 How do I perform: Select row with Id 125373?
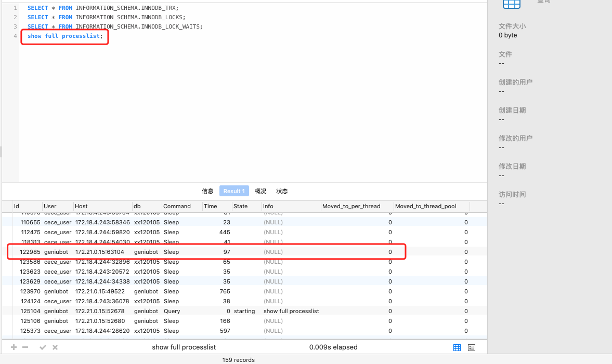244,331
